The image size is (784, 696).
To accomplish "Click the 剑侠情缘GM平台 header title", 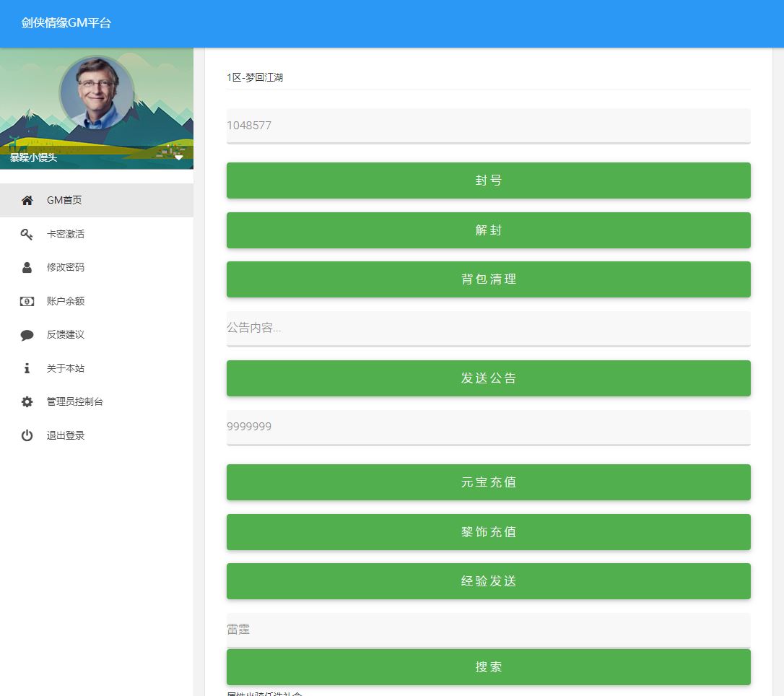I will [66, 23].
